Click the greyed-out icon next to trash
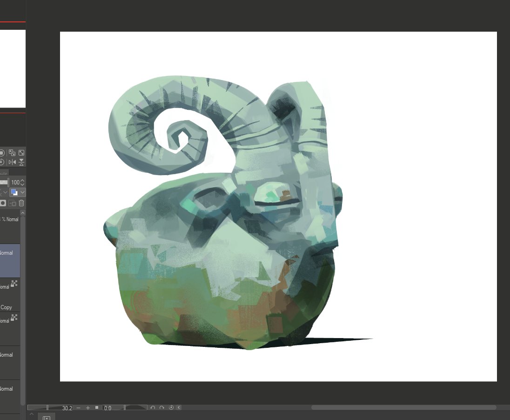The image size is (510, 420). (x=13, y=203)
